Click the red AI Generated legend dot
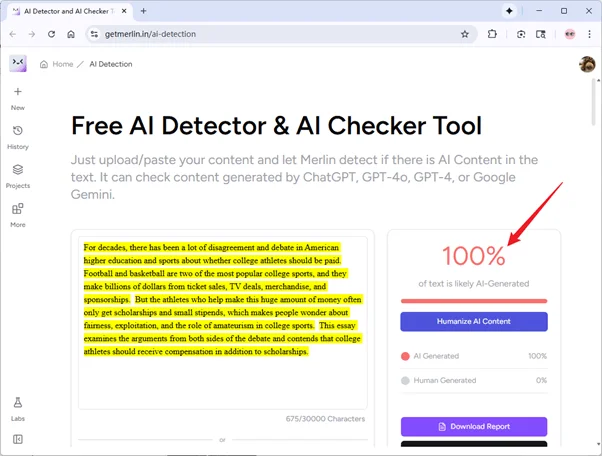 [405, 356]
